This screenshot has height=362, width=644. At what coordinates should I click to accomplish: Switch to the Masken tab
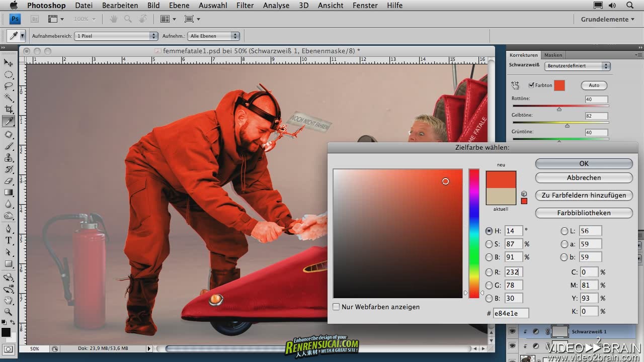point(553,55)
